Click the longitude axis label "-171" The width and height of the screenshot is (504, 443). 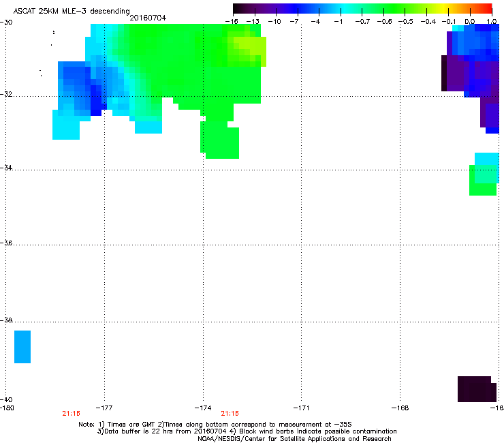[x=301, y=408]
